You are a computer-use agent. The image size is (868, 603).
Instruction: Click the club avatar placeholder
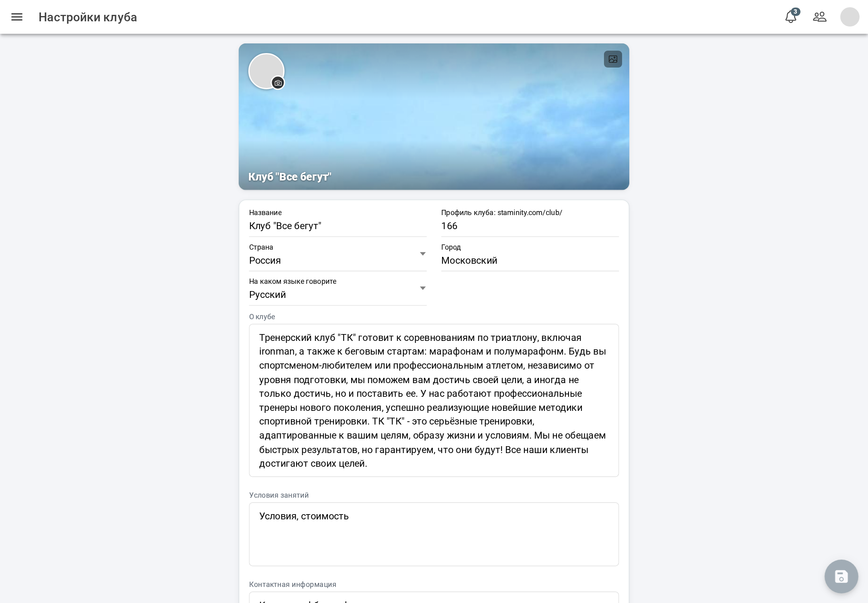pyautogui.click(x=266, y=71)
